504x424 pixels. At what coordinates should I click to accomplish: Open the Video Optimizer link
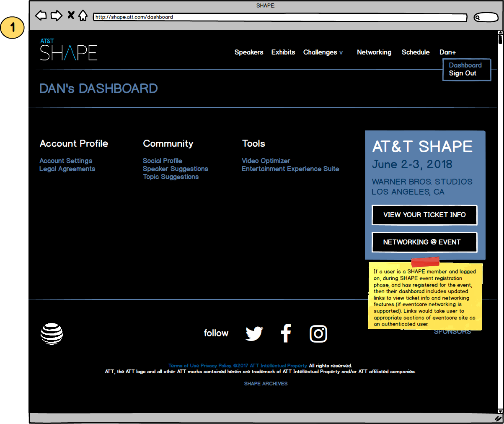266,161
